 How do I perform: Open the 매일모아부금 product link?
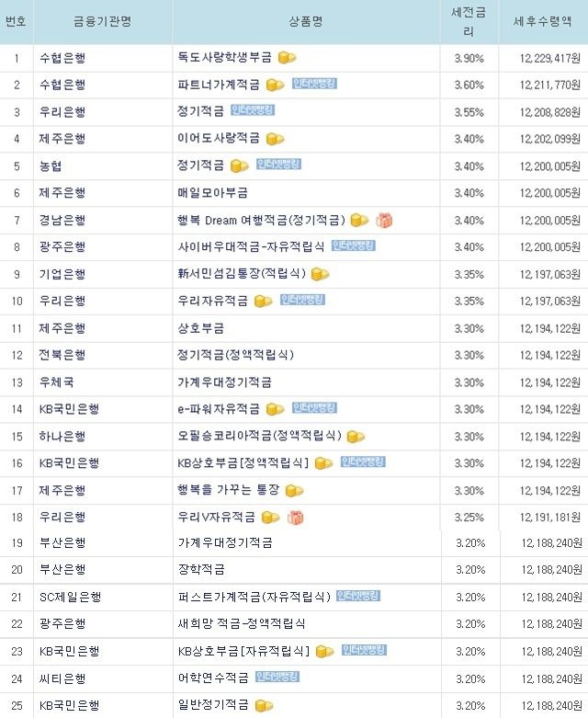(x=213, y=193)
